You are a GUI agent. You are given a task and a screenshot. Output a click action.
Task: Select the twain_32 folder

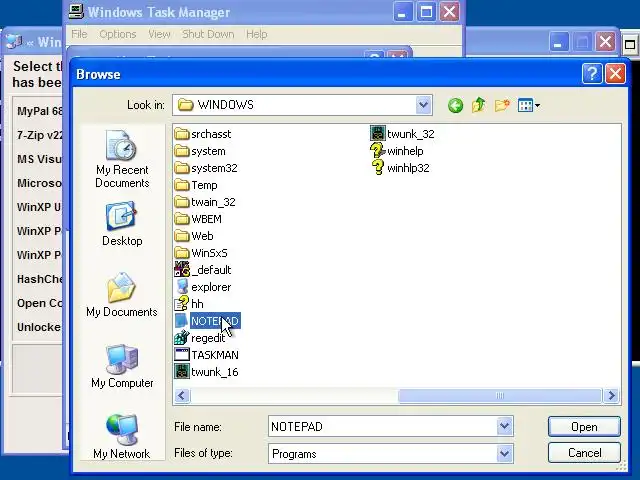[205, 202]
